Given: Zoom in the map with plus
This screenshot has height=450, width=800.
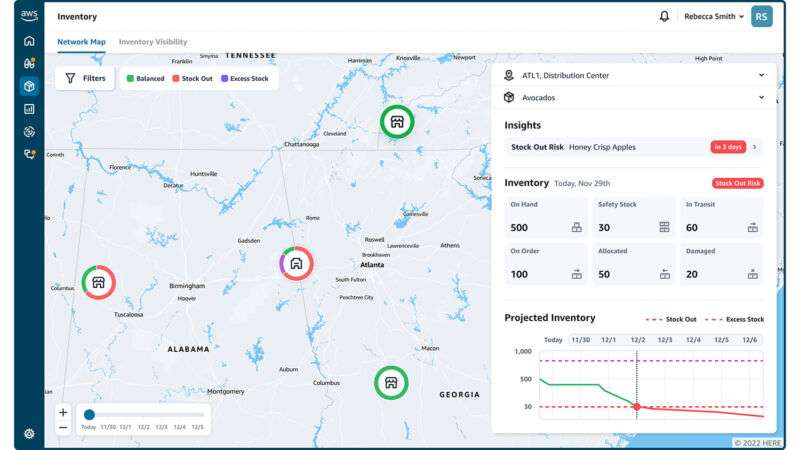Looking at the screenshot, I should tap(63, 412).
